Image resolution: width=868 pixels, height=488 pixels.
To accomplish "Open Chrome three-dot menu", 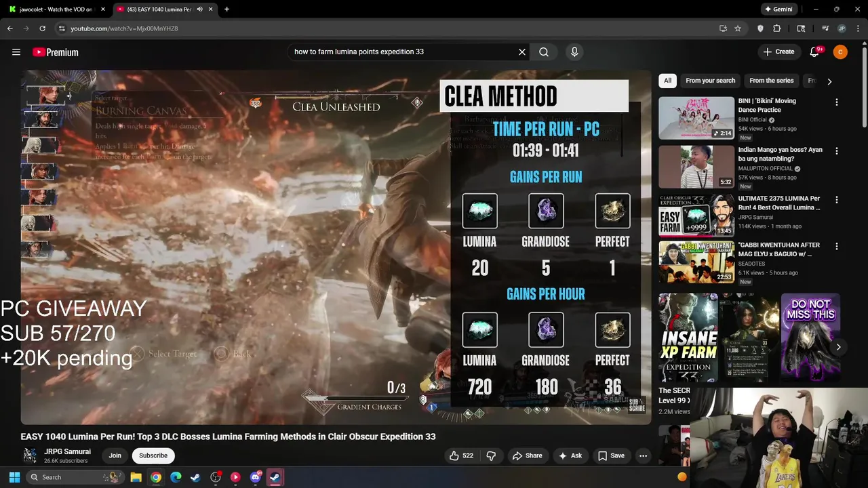I will click(858, 28).
